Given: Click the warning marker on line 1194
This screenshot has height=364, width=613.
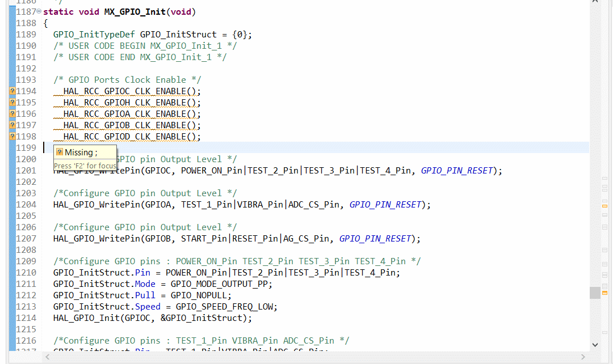Looking at the screenshot, I should [x=12, y=91].
